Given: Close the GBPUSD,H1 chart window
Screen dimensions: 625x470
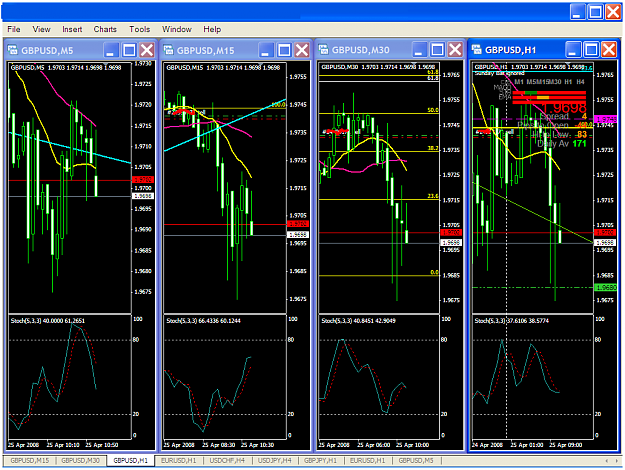Looking at the screenshot, I should [609, 50].
